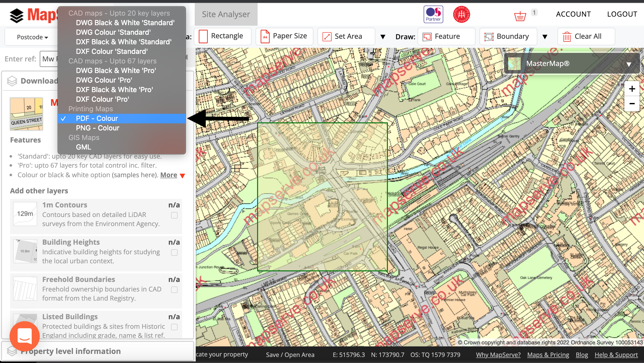Screen dimensions: 644x363
Task: Enable the 1m Contours checkbox
Action: [x=174, y=215]
